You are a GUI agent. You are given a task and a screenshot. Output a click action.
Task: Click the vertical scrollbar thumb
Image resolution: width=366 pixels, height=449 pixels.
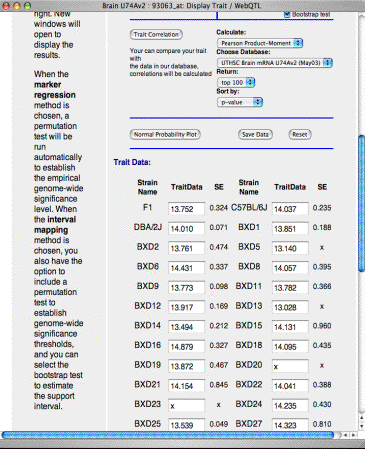tap(361, 203)
